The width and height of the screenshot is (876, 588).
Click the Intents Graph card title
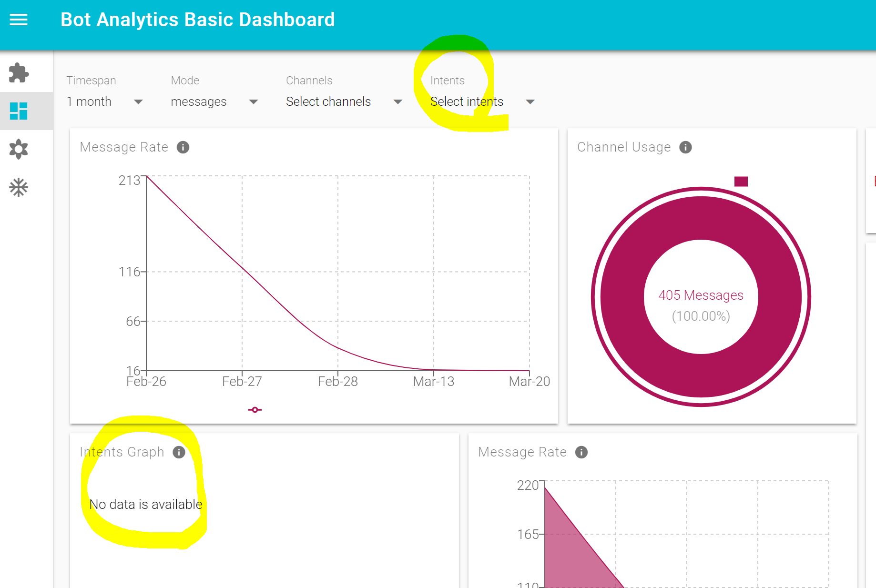[x=122, y=452]
